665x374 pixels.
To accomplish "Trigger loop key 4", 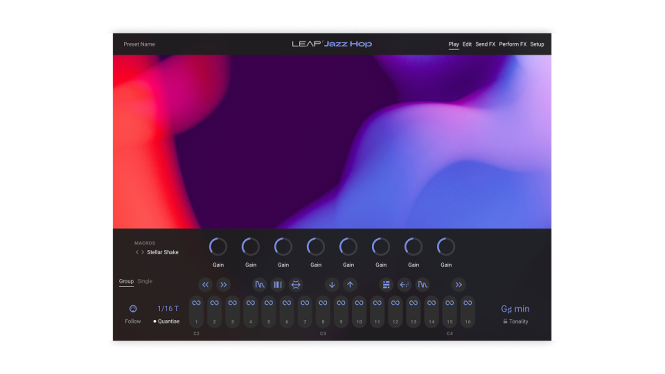I will coord(251,312).
